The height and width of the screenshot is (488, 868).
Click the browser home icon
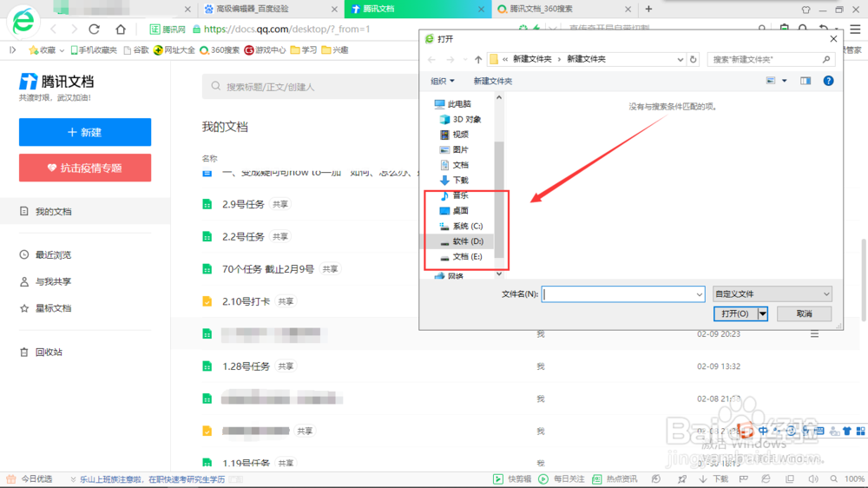pos(120,29)
